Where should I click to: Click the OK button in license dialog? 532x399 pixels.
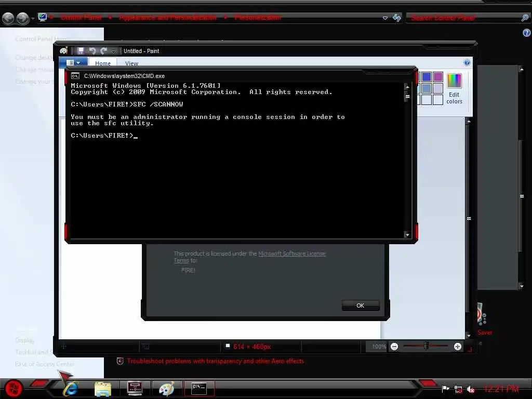(x=361, y=305)
